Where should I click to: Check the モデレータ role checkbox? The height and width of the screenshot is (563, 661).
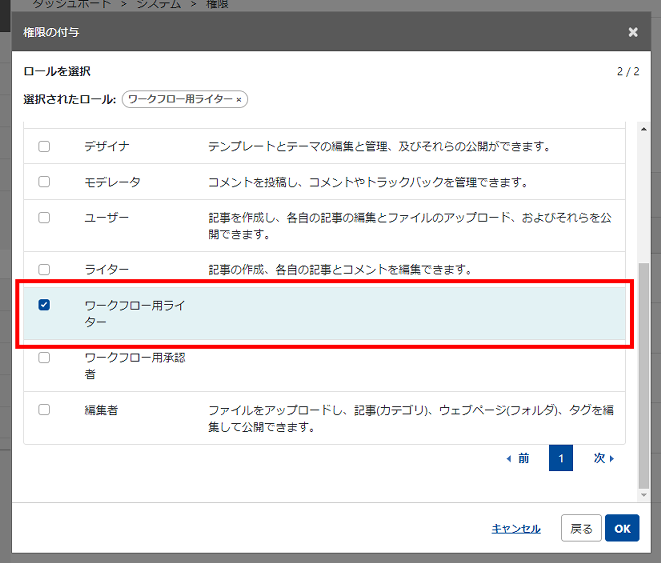click(44, 182)
